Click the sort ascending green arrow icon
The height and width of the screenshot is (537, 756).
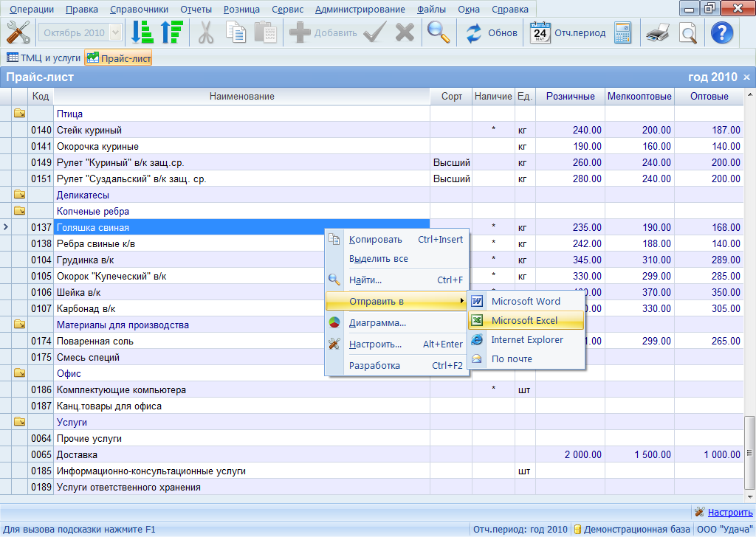coord(171,32)
